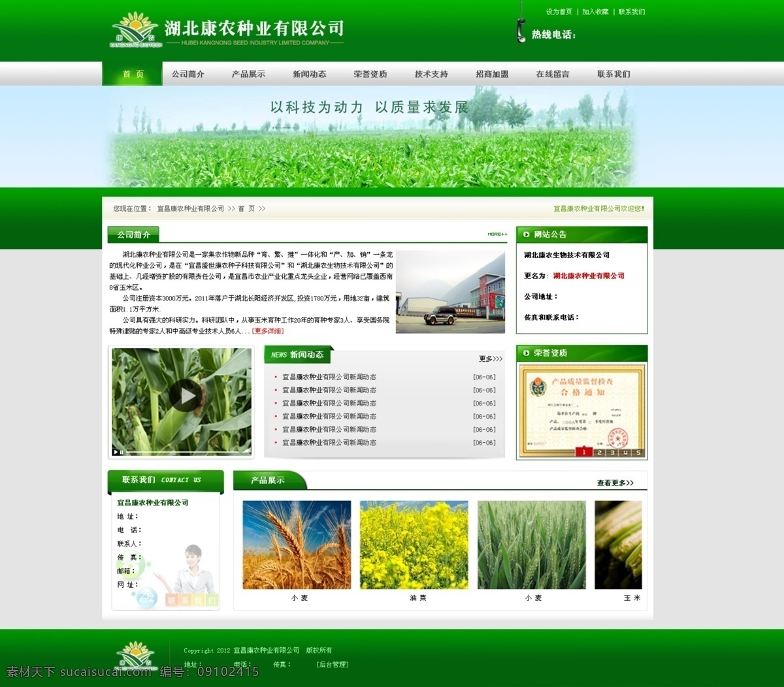The width and height of the screenshot is (784, 687).
Task: Click the 玉米 product label
Action: 632,598
